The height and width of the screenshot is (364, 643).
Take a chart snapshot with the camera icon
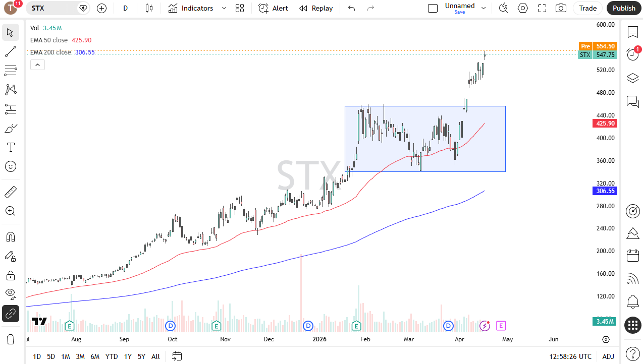(x=561, y=8)
